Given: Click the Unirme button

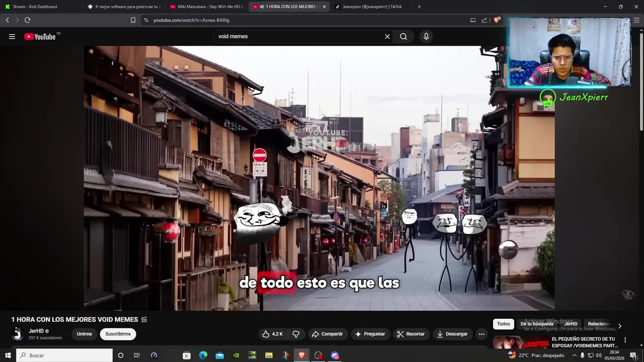Looking at the screenshot, I should [x=85, y=334].
